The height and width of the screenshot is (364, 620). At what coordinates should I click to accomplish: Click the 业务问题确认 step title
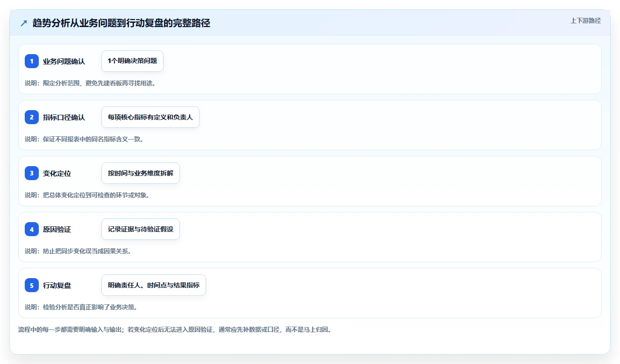64,61
